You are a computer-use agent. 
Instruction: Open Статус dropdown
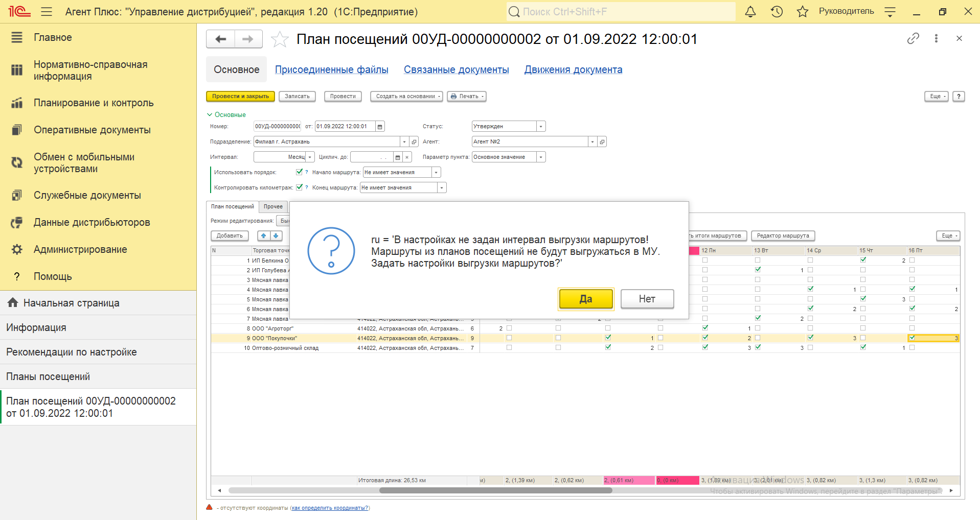pos(541,127)
